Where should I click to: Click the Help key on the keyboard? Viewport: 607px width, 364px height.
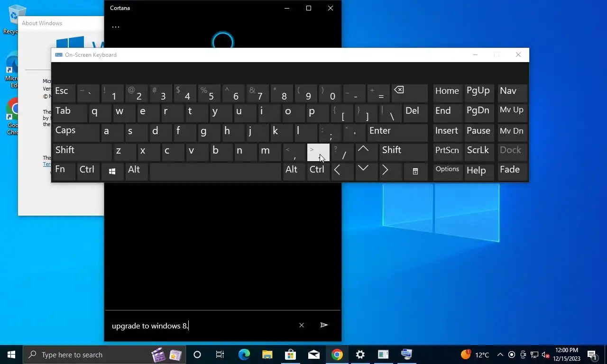point(479,172)
